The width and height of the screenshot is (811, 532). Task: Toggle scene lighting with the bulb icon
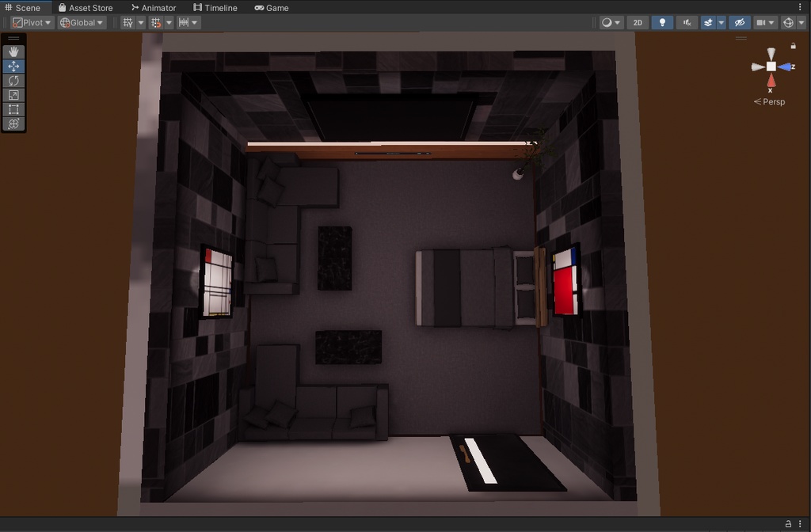(x=662, y=22)
